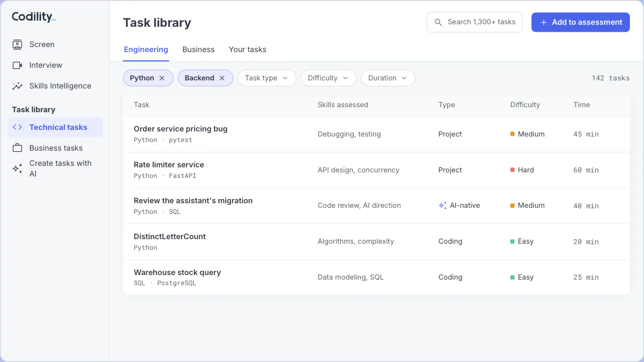
Task: Open Screen in the sidebar
Action: (55, 44)
